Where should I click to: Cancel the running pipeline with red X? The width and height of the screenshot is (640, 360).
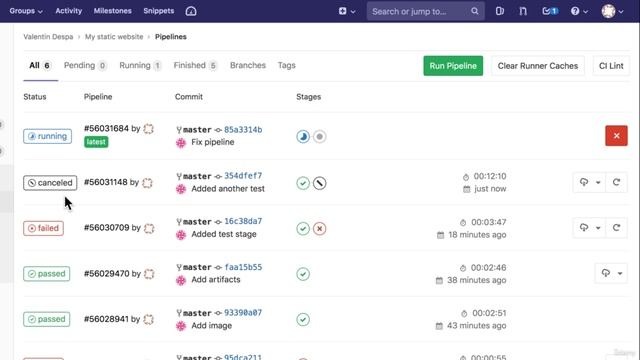[x=616, y=136]
